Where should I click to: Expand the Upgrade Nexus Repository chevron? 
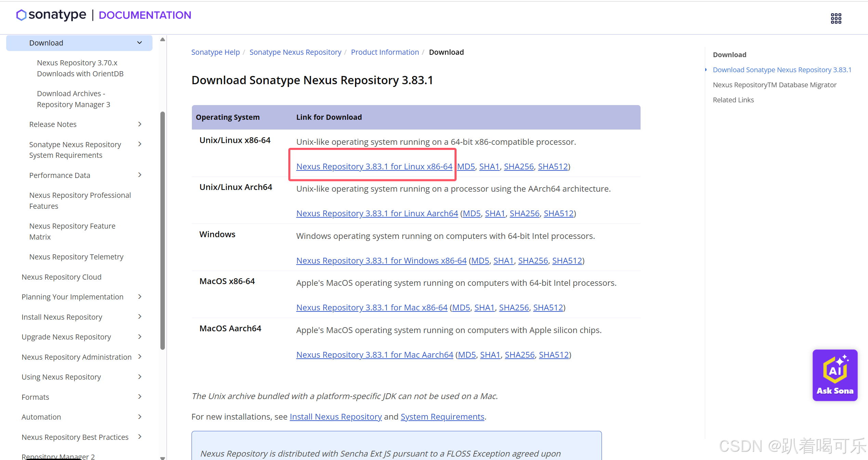click(x=140, y=337)
